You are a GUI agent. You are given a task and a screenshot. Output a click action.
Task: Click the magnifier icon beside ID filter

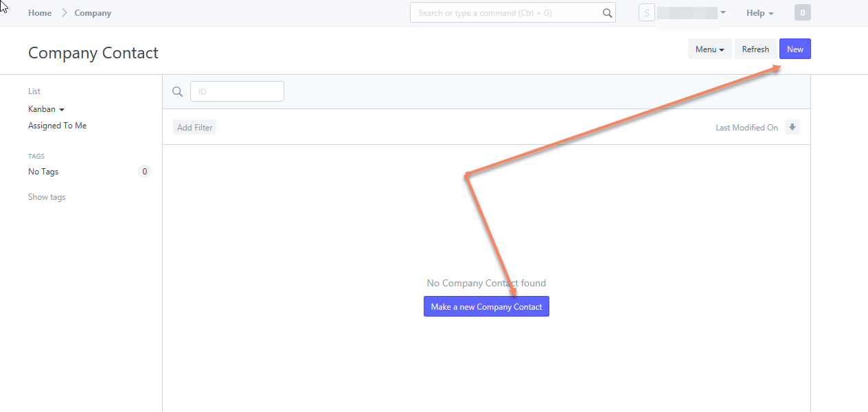(x=177, y=91)
